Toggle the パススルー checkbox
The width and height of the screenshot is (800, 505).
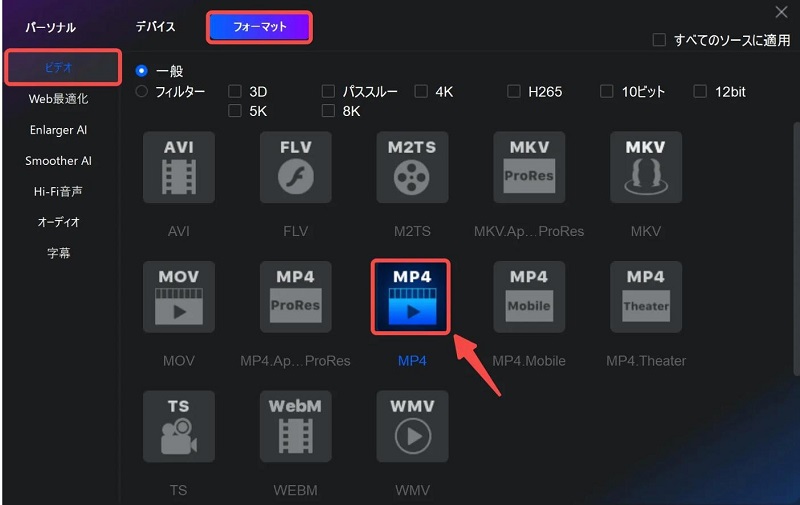click(328, 91)
